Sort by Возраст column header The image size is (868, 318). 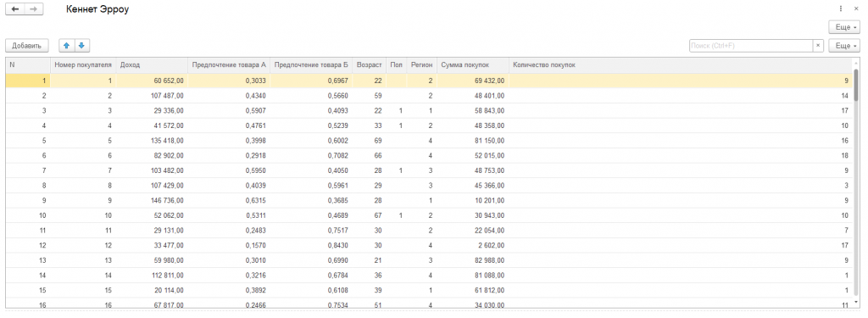point(370,64)
